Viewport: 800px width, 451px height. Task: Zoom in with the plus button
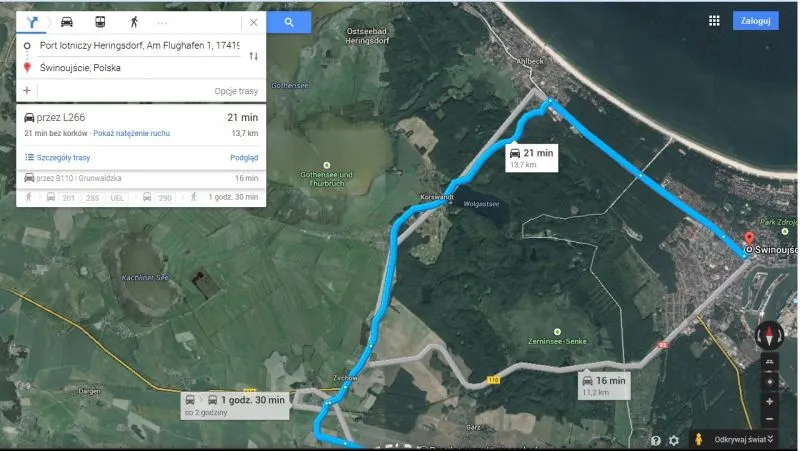769,402
